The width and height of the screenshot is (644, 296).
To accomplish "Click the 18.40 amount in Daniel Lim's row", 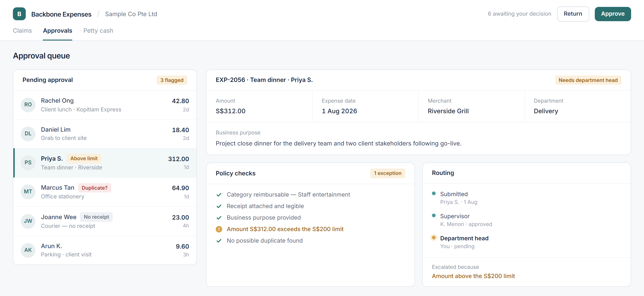I will tap(180, 130).
